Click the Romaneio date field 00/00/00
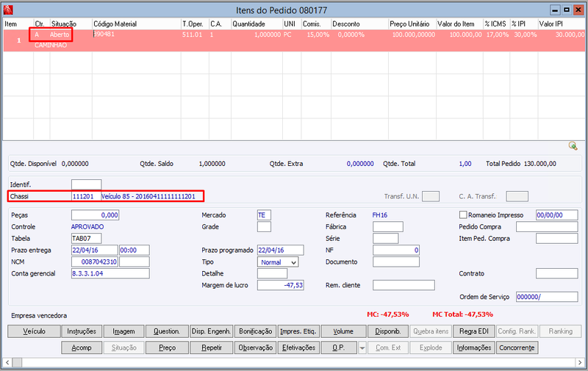This screenshot has width=588, height=371. [x=557, y=215]
